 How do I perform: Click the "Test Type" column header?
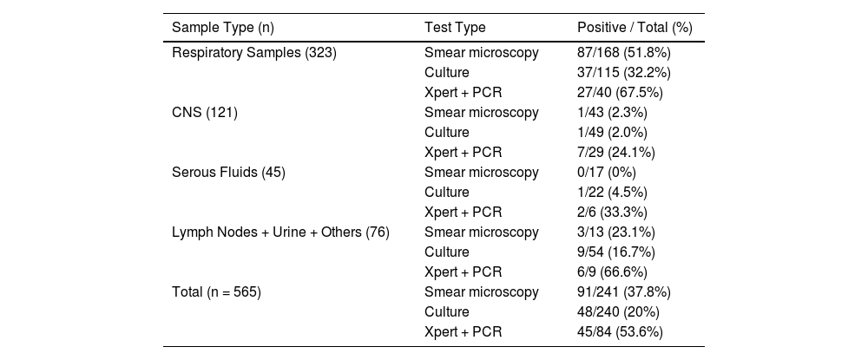point(455,28)
